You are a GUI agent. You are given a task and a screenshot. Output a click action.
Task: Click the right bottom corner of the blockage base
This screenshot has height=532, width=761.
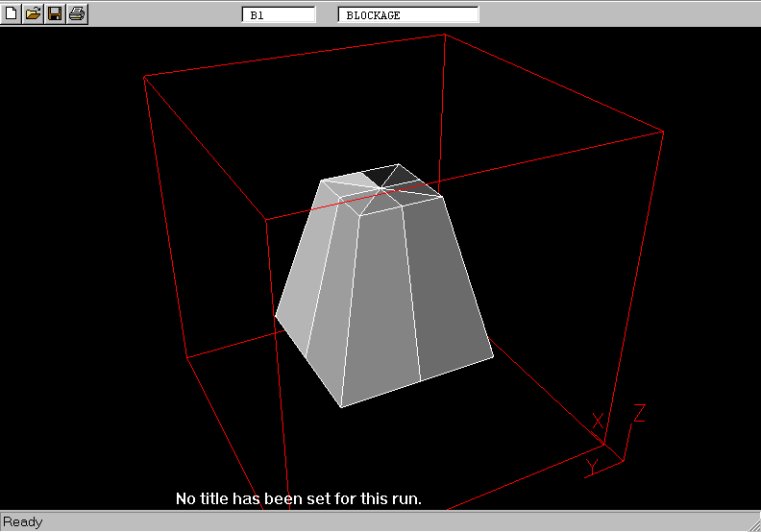pos(494,356)
